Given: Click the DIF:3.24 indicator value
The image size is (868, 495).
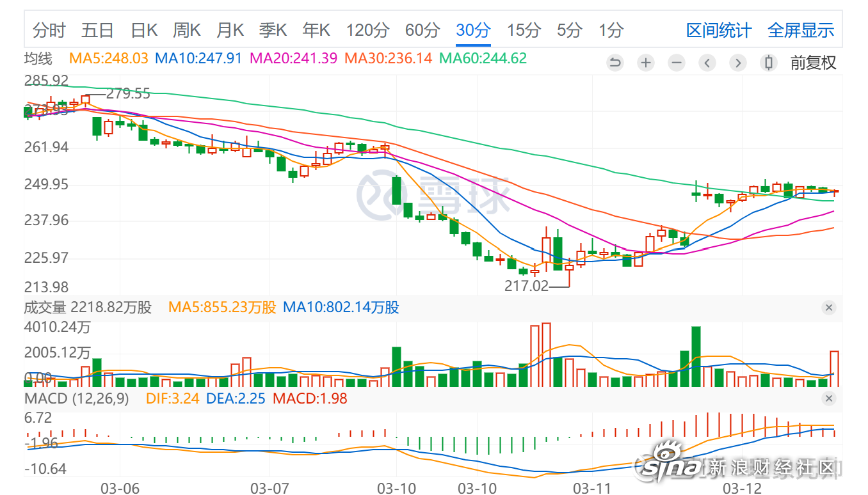Looking at the screenshot, I should click(x=173, y=399).
